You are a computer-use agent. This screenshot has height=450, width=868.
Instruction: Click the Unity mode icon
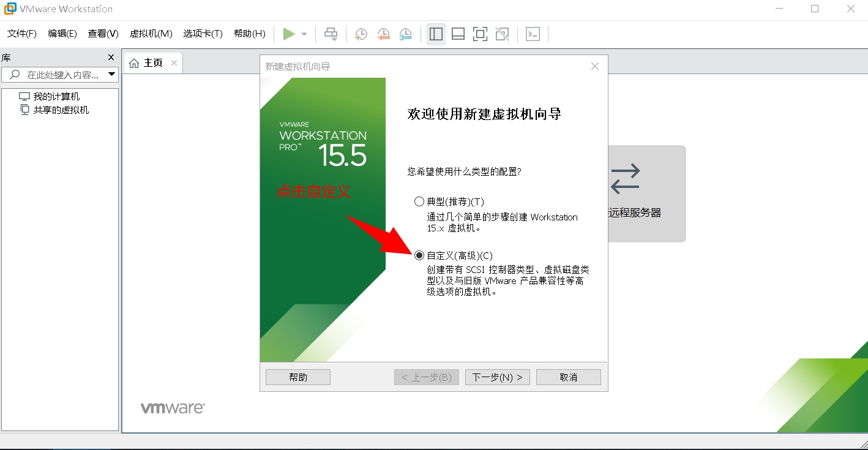503,34
